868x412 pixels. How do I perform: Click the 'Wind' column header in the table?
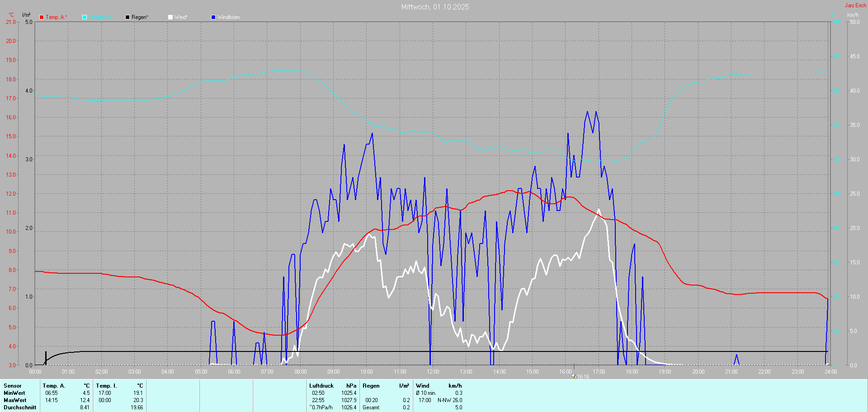[423, 386]
